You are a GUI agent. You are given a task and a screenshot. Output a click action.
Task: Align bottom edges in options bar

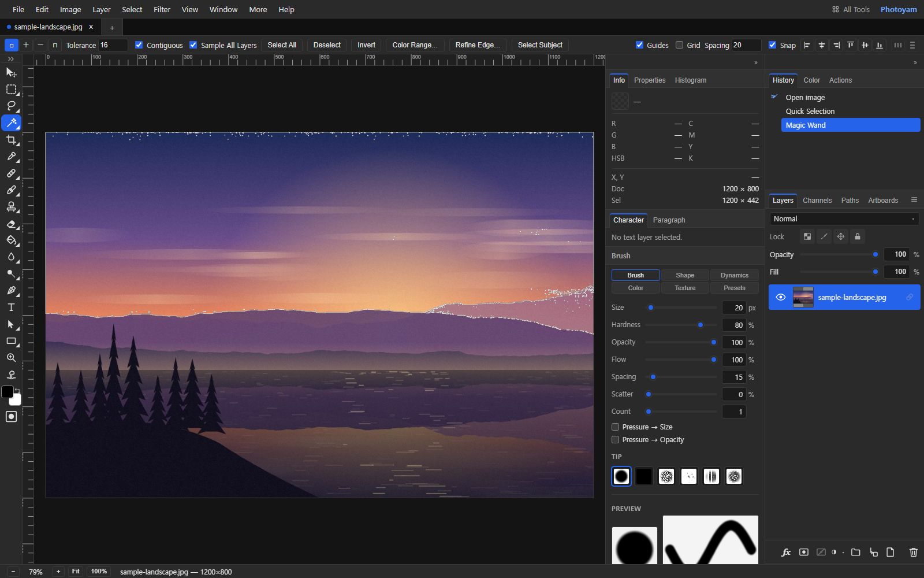coord(879,45)
